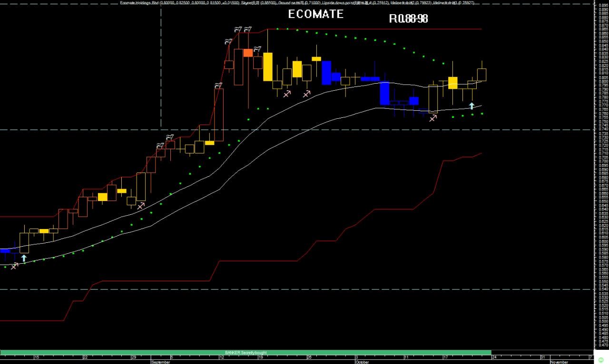Click the ECOMATE title text
Screen dimensions: 609x364
pos(316,14)
